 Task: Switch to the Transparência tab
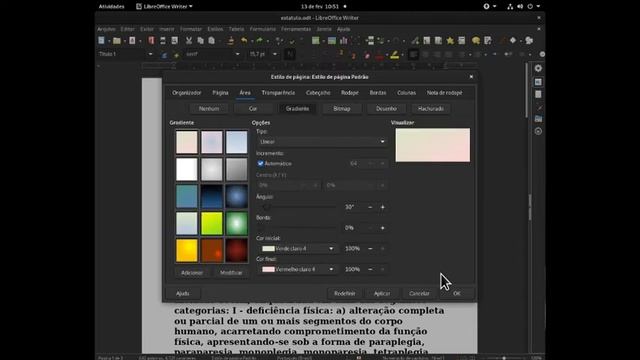click(278, 93)
